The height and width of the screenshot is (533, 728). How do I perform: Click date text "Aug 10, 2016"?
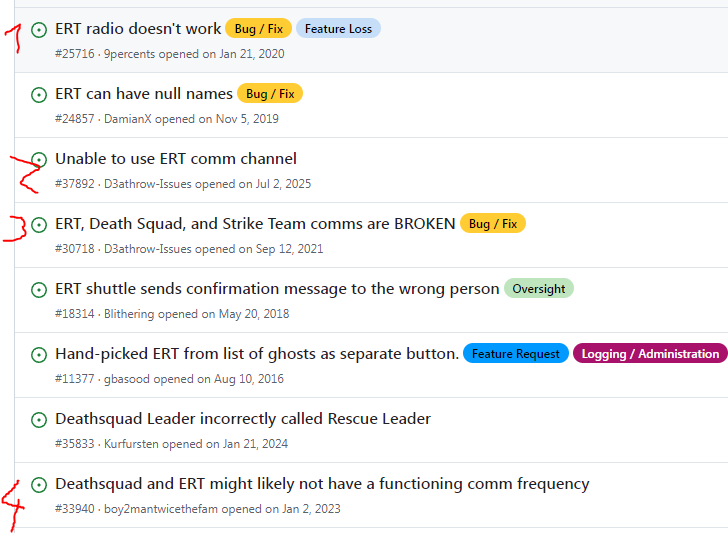pyautogui.click(x=249, y=379)
